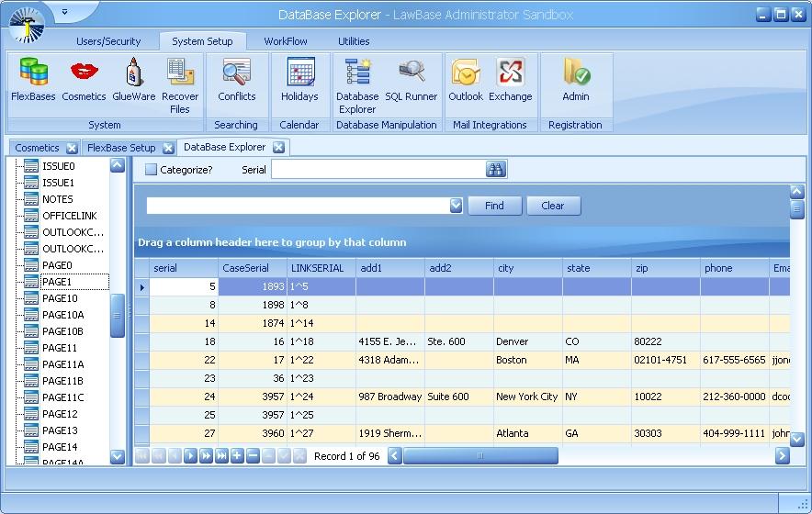This screenshot has width=812, height=514.
Task: Click grid vertical scroll down arrow
Action: click(797, 440)
